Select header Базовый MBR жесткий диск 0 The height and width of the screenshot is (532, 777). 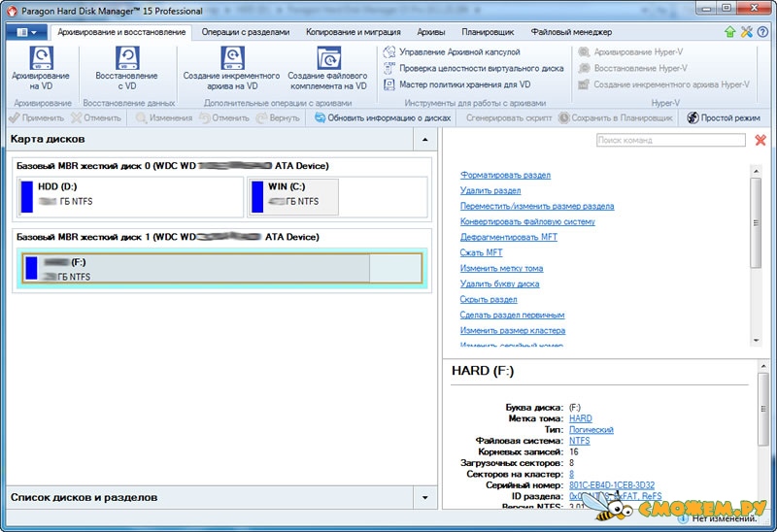tap(173, 166)
